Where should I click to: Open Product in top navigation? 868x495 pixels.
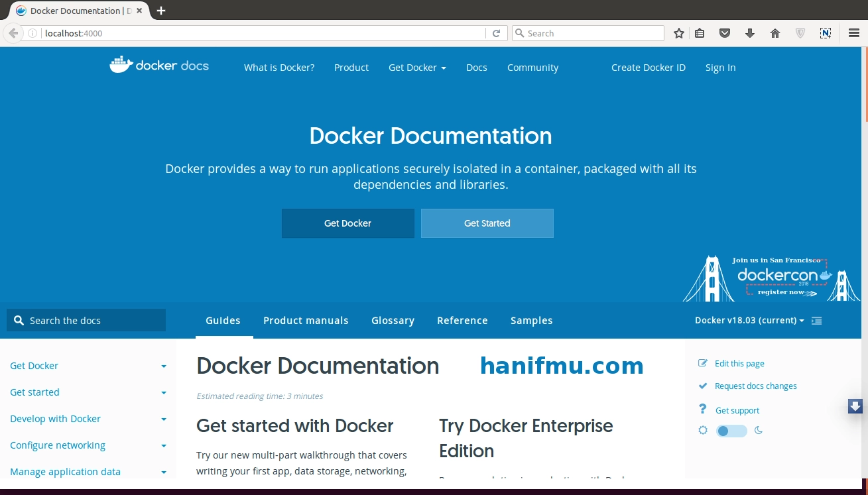[x=351, y=68]
